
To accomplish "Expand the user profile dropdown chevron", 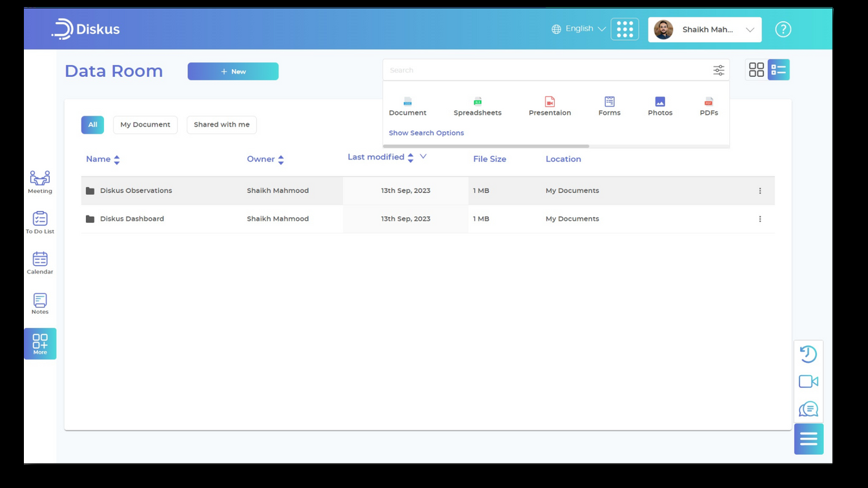I will click(x=750, y=30).
